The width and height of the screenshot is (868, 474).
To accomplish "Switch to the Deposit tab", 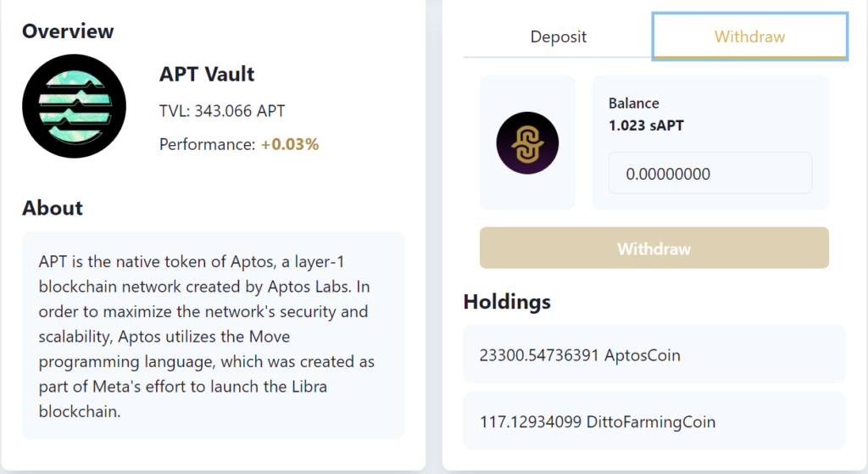I will (558, 37).
